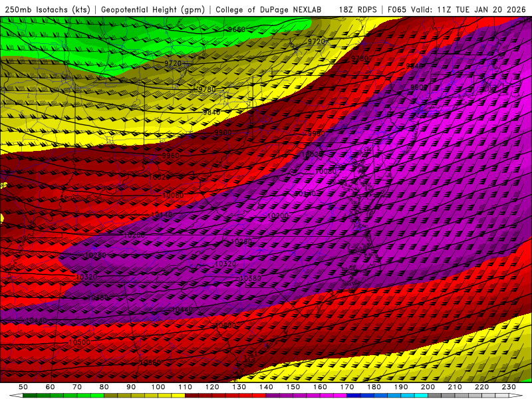Click the legend value 70

(x=77, y=387)
